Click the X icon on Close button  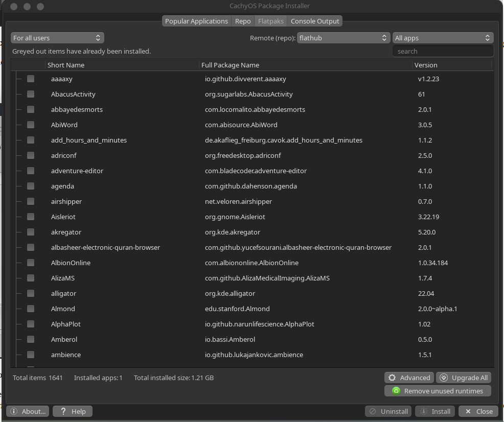tap(468, 411)
